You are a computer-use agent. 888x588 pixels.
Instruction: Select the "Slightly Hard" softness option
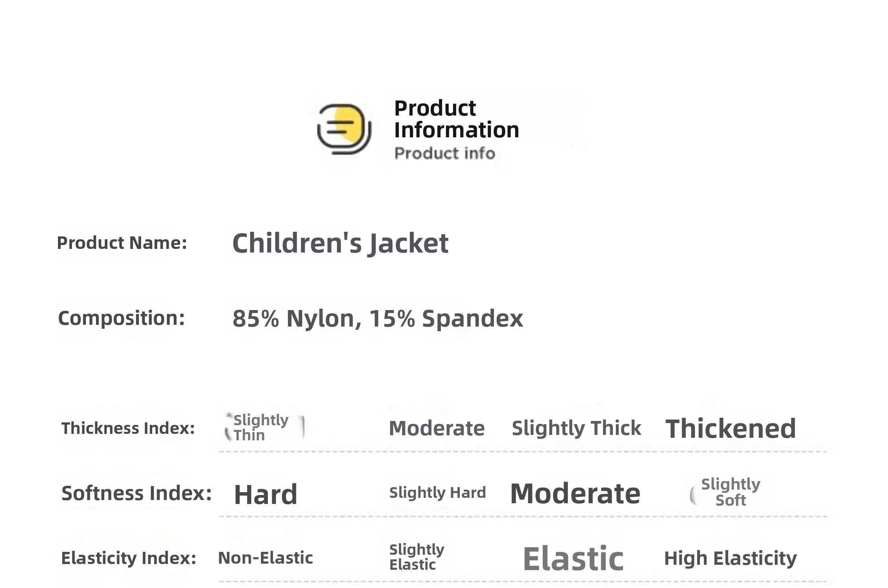coord(437,493)
